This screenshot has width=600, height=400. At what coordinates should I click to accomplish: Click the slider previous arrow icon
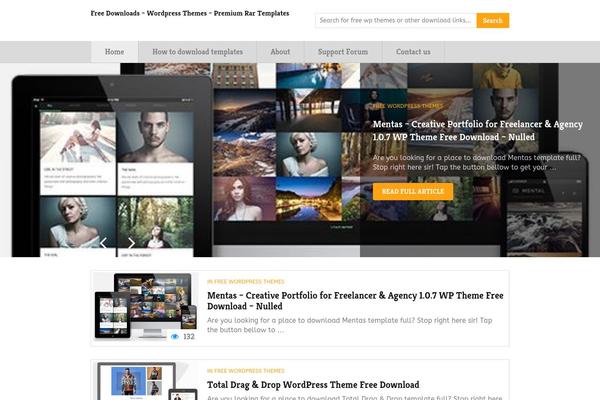pyautogui.click(x=103, y=243)
